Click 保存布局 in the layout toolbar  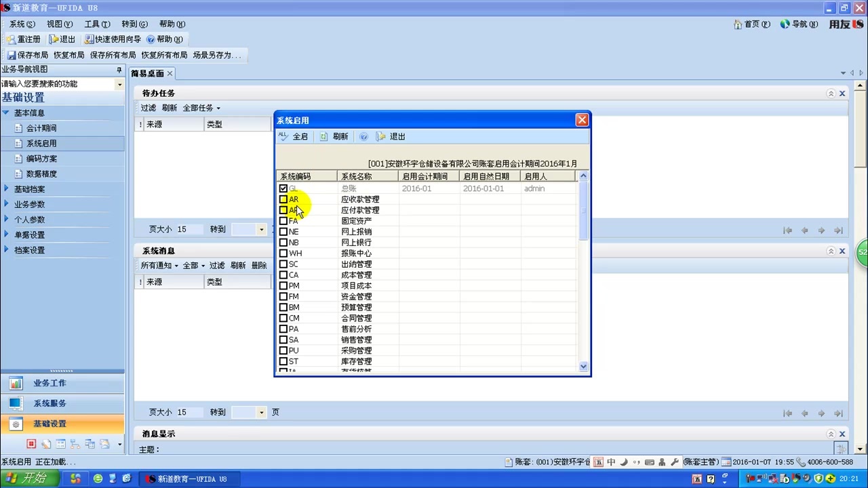click(28, 55)
